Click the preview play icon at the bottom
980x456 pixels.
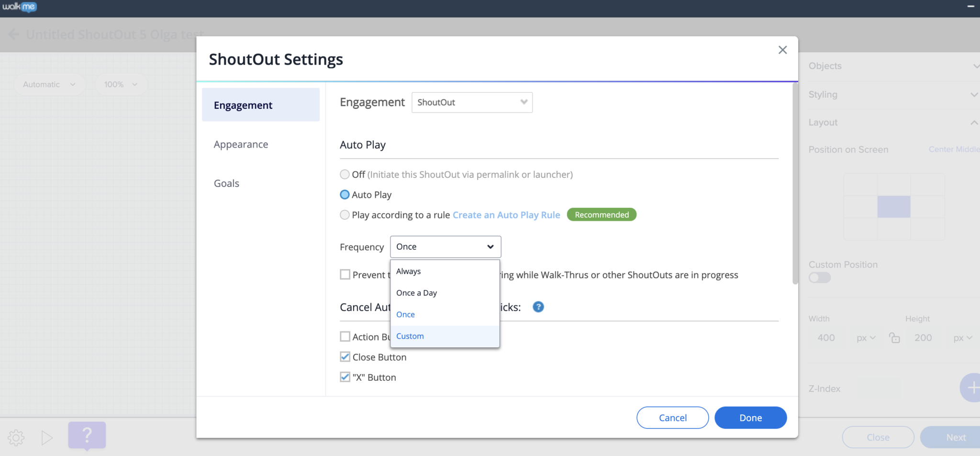point(46,437)
